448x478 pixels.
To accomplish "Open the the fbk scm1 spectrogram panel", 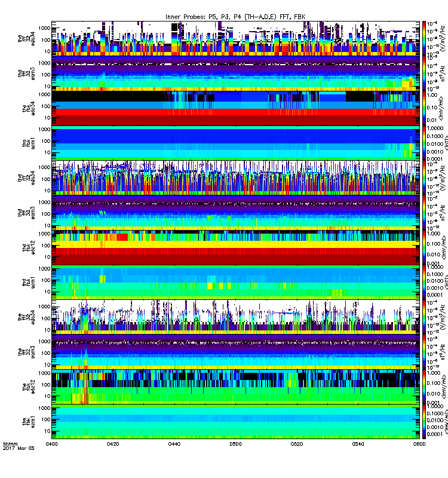I will point(235,422).
